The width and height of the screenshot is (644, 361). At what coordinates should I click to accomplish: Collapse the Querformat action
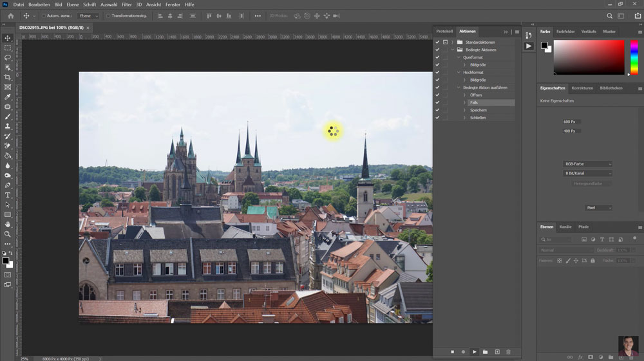tap(459, 57)
